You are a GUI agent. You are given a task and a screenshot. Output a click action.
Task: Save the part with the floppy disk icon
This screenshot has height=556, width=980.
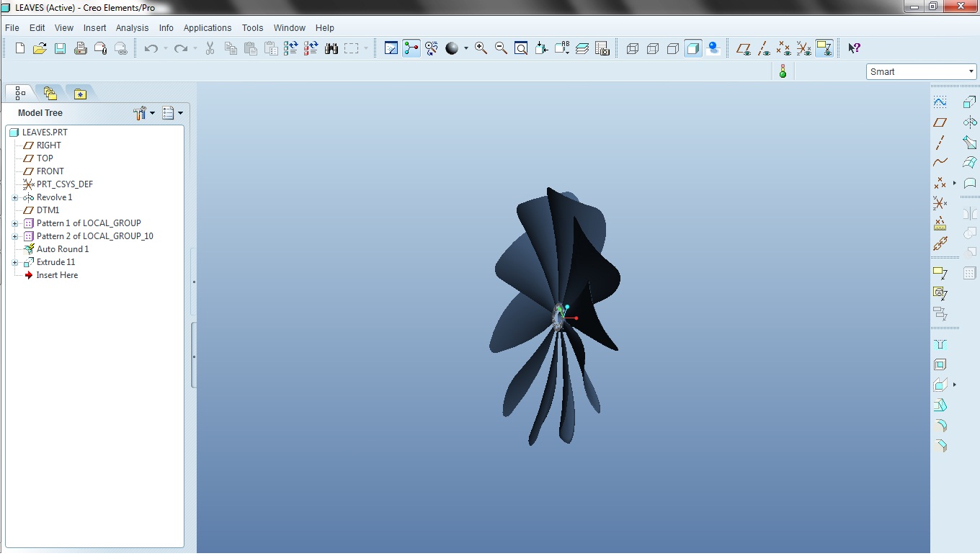tap(61, 48)
